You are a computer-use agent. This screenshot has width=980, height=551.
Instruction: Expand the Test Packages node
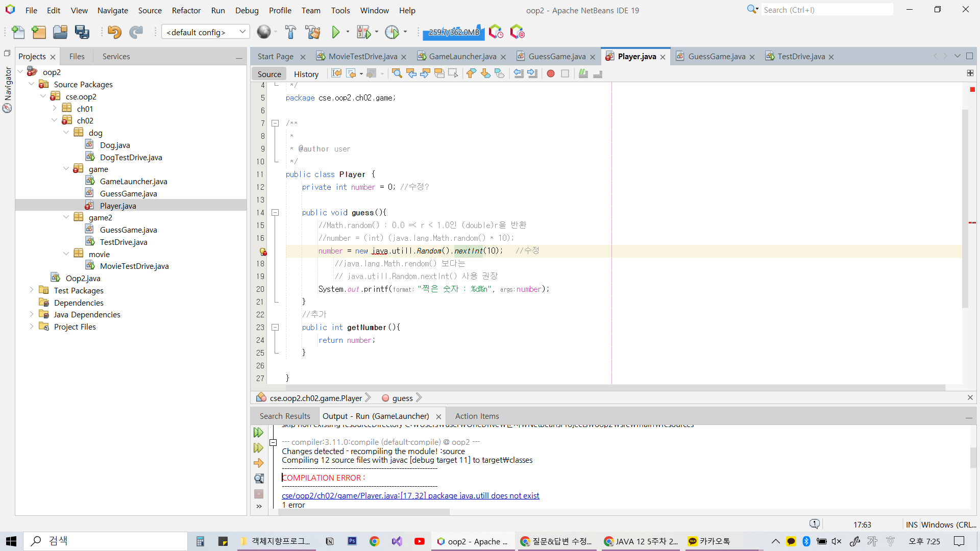click(32, 290)
